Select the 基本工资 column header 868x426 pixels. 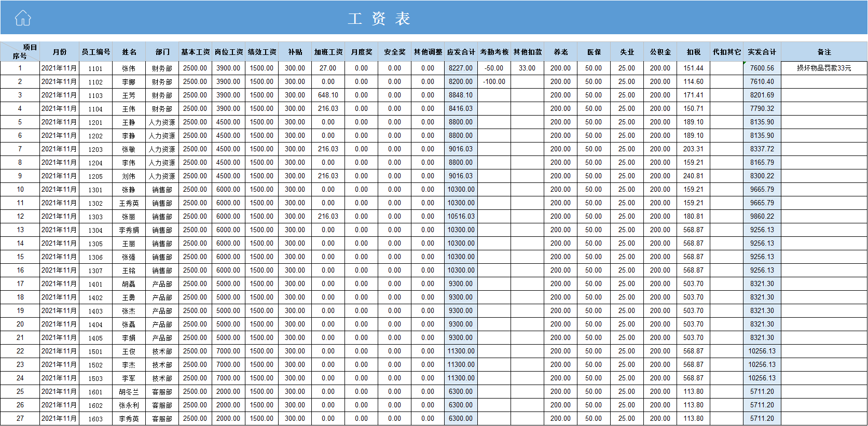pyautogui.click(x=196, y=52)
